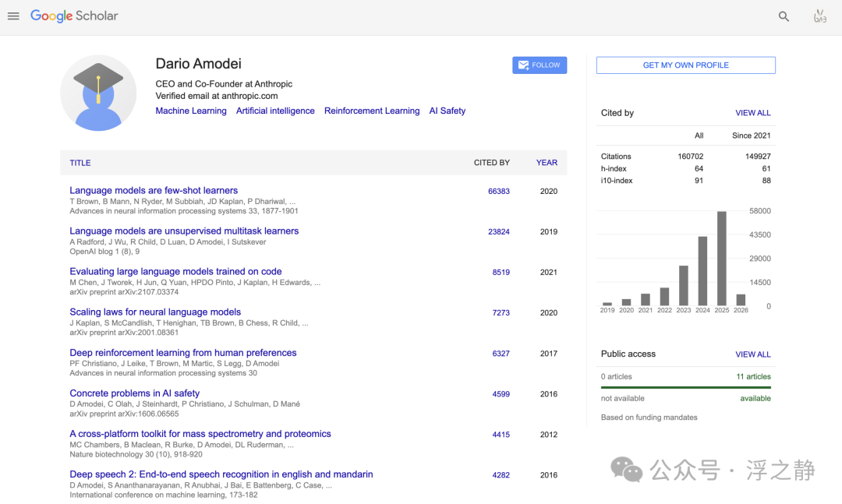
Task: Open 'Concrete problems in AI safety' paper
Action: (x=134, y=393)
